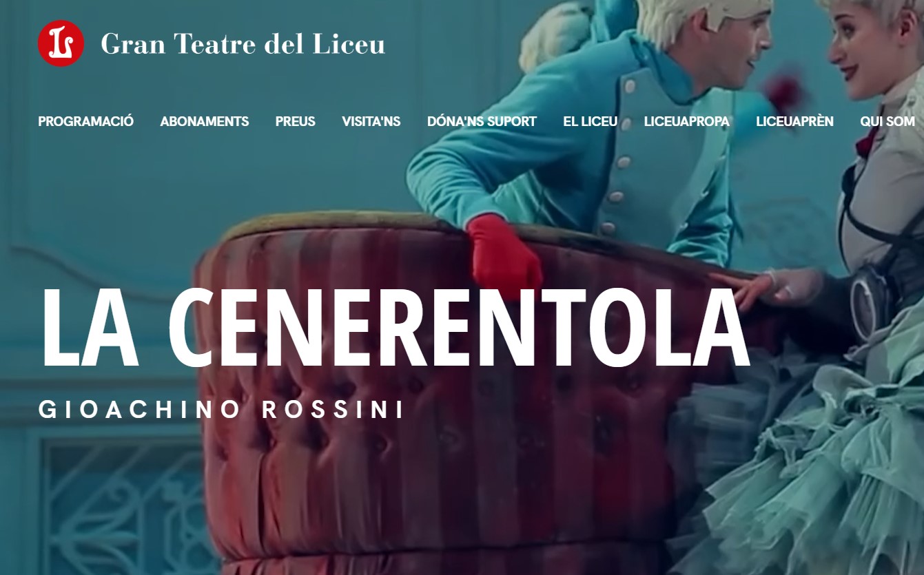Viewport: 924px width, 575px height.
Task: Open the La Cenerentola production title
Action: click(394, 328)
